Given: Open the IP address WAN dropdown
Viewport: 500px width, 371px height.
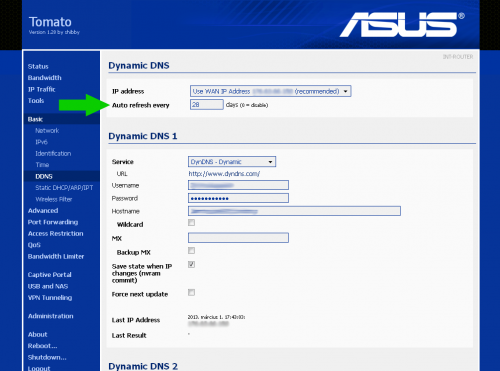Looking at the screenshot, I should coord(270,91).
